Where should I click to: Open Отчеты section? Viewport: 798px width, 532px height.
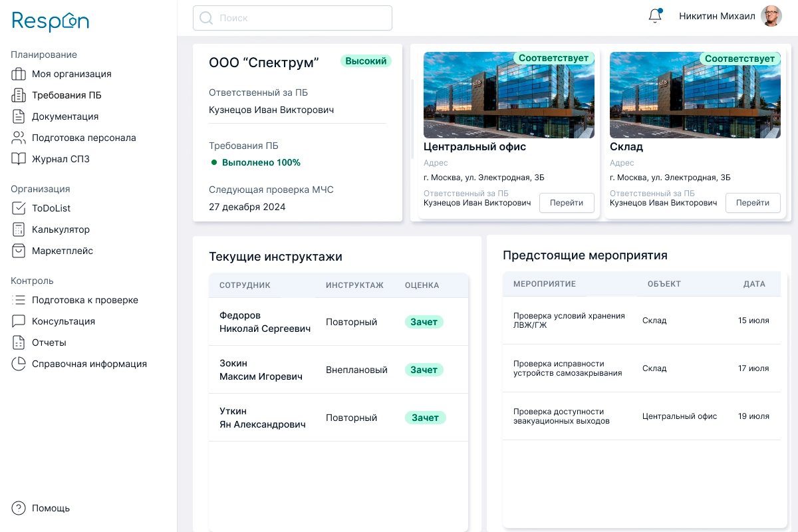[x=49, y=342]
